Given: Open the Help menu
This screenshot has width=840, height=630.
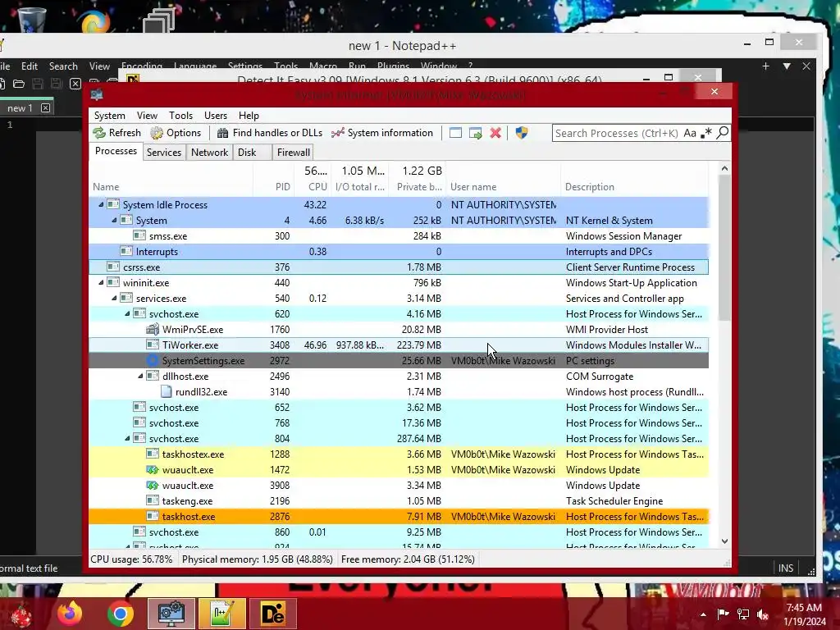Looking at the screenshot, I should point(249,116).
